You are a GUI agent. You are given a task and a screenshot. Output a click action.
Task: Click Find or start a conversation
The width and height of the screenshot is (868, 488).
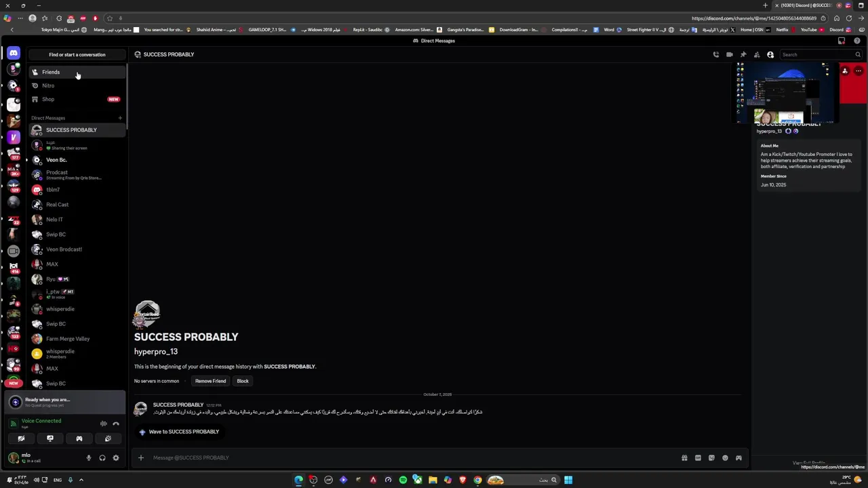pyautogui.click(x=77, y=54)
